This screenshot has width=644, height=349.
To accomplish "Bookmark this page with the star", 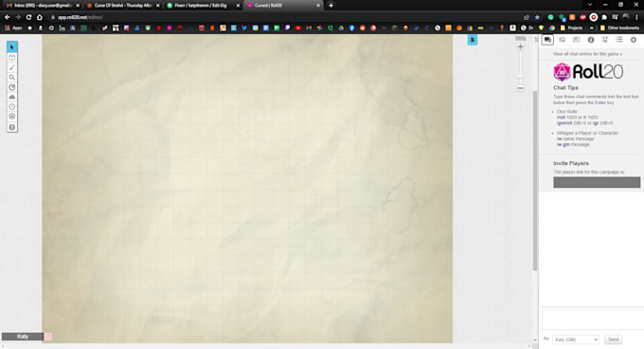I will click(x=537, y=17).
